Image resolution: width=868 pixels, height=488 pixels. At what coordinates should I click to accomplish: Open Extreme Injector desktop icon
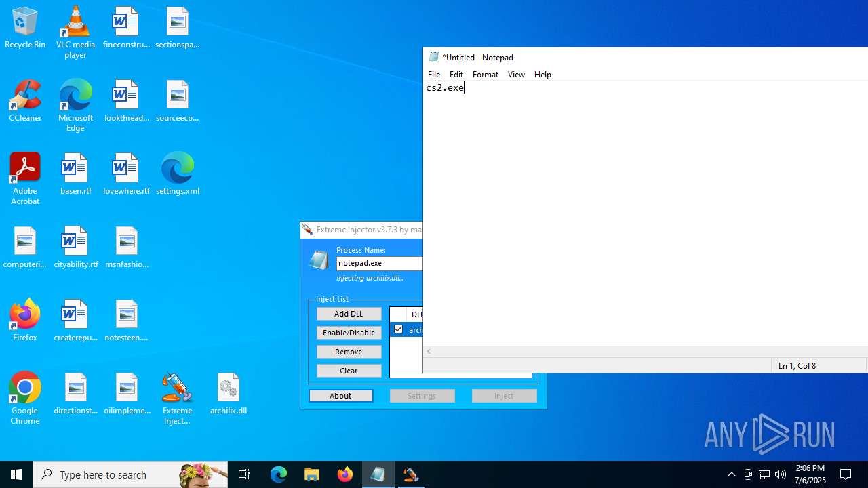tap(177, 399)
